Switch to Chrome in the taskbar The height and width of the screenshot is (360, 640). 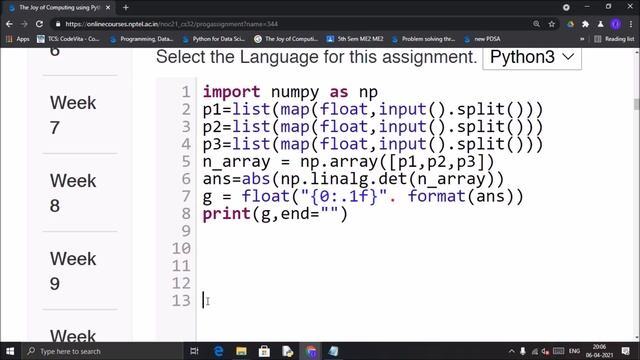311,351
